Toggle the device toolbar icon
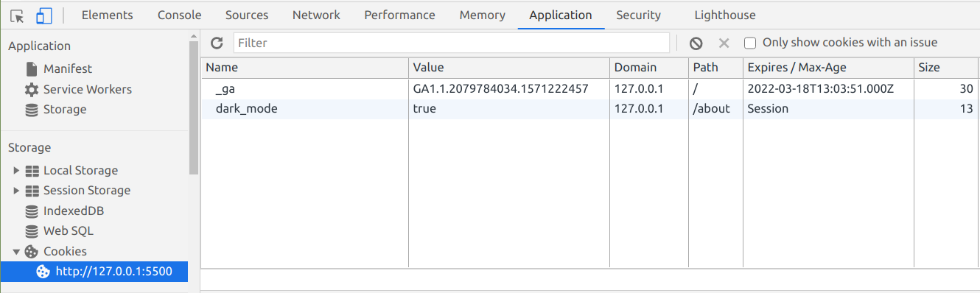 (44, 15)
